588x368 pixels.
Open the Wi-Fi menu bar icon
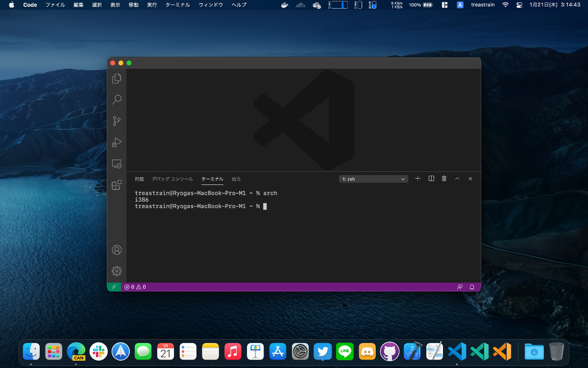pyautogui.click(x=505, y=5)
